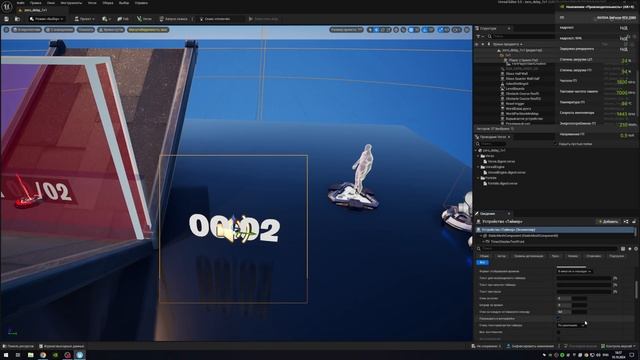The height and width of the screenshot is (360, 640).
Task: Click the maximize viewport layout icon
Action: [467, 30]
